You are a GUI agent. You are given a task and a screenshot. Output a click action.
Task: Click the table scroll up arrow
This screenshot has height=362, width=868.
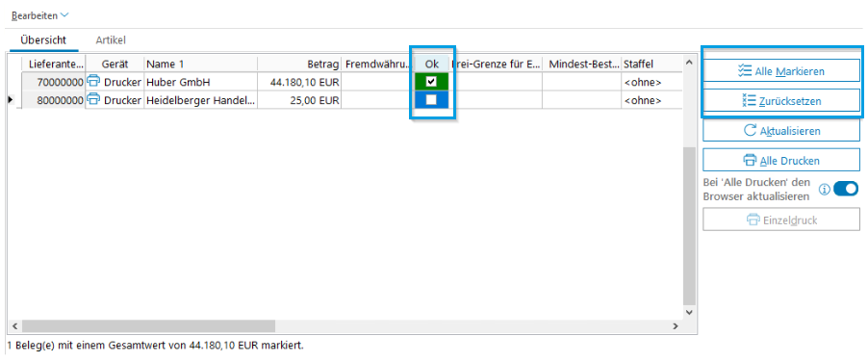(689, 62)
